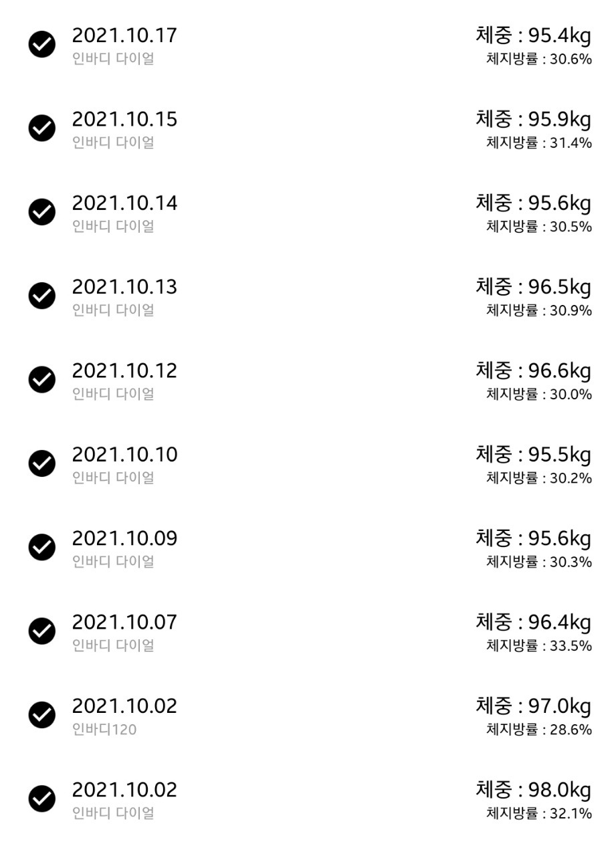Open the 체중 : 97.0kg measurement
616x856 pixels.
533,706
